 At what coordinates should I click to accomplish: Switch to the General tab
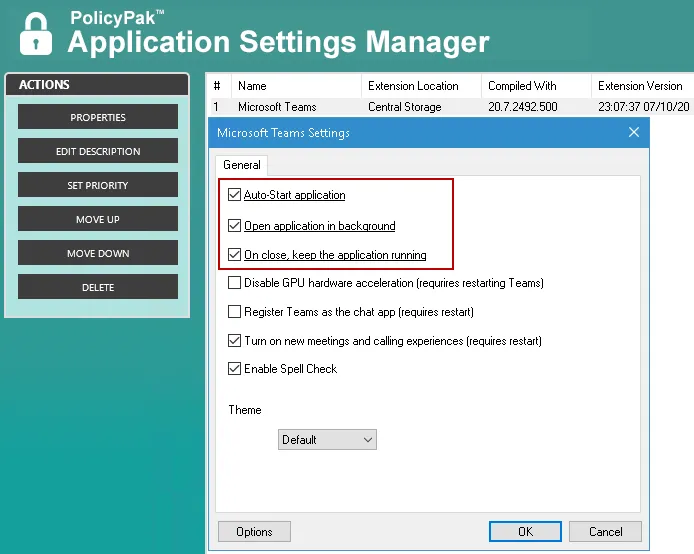pyautogui.click(x=242, y=165)
